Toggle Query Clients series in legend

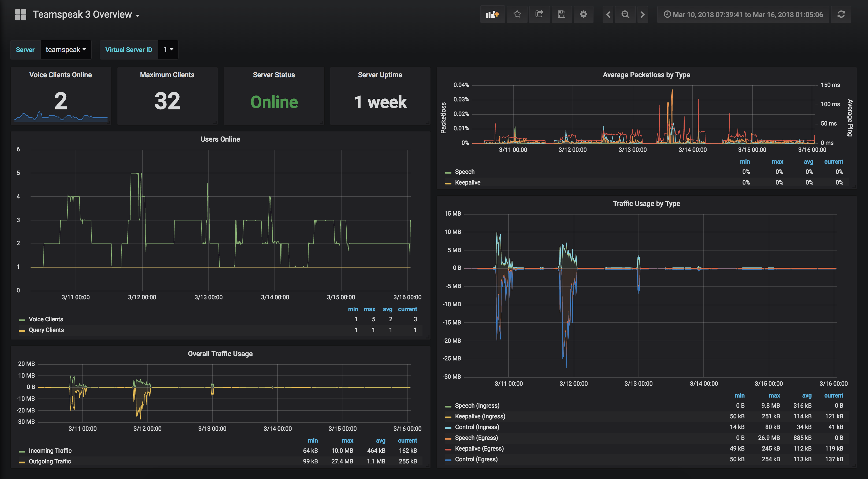coord(46,330)
